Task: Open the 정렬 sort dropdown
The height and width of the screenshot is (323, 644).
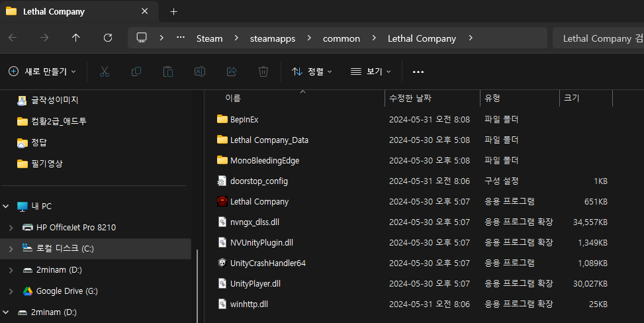Action: click(x=312, y=71)
